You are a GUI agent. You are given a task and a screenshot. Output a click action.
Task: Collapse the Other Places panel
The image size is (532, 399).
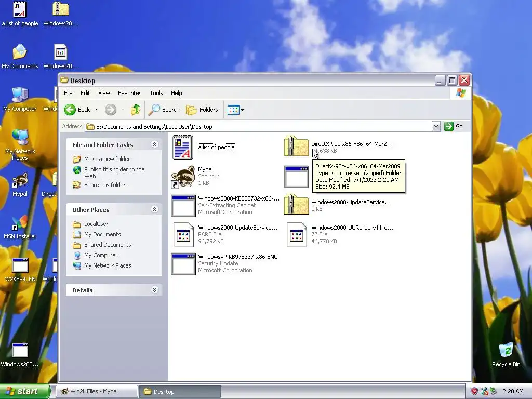pos(154,209)
